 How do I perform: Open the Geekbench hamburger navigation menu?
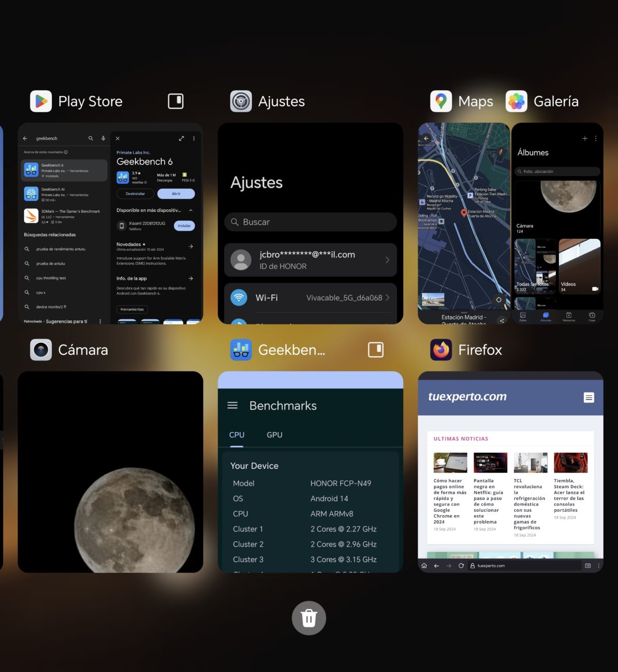(232, 405)
